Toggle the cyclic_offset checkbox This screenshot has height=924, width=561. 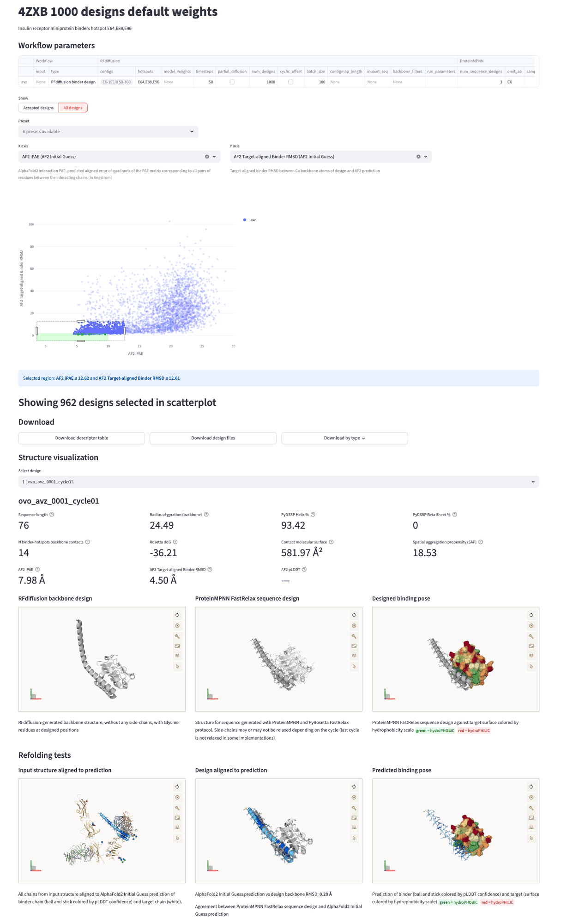click(290, 82)
